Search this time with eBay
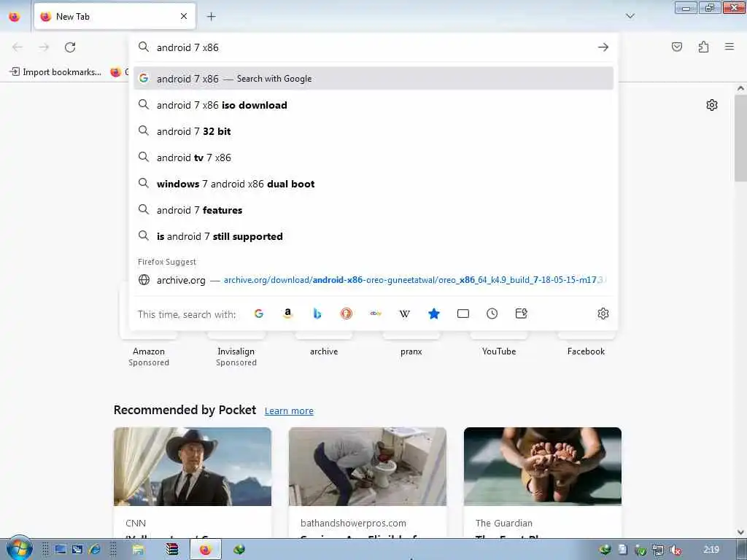 (376, 314)
